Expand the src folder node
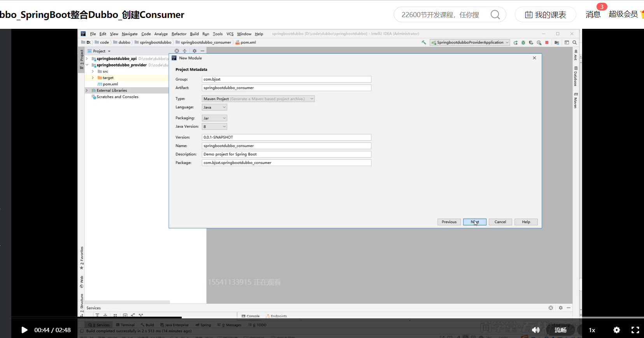The image size is (644, 338). click(x=93, y=72)
